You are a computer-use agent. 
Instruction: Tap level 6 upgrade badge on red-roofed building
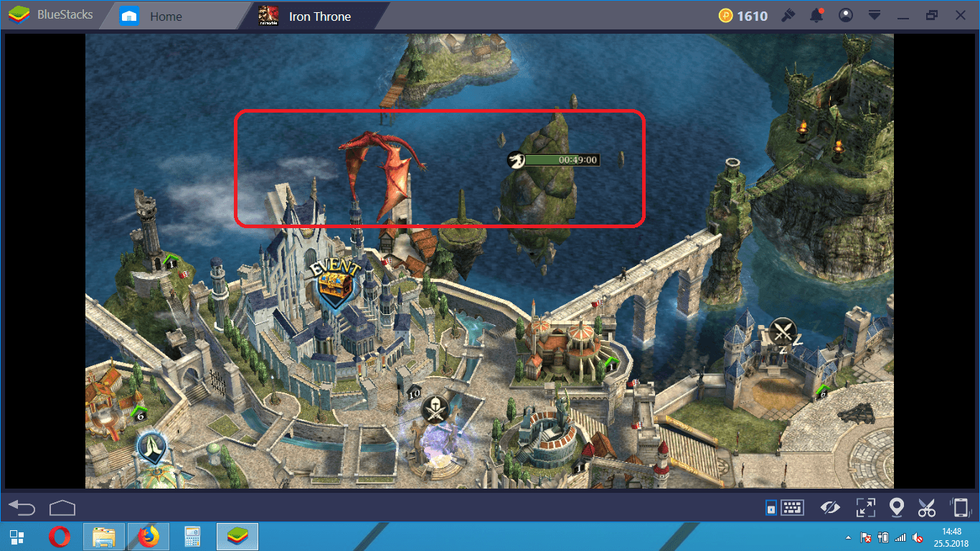pyautogui.click(x=140, y=413)
